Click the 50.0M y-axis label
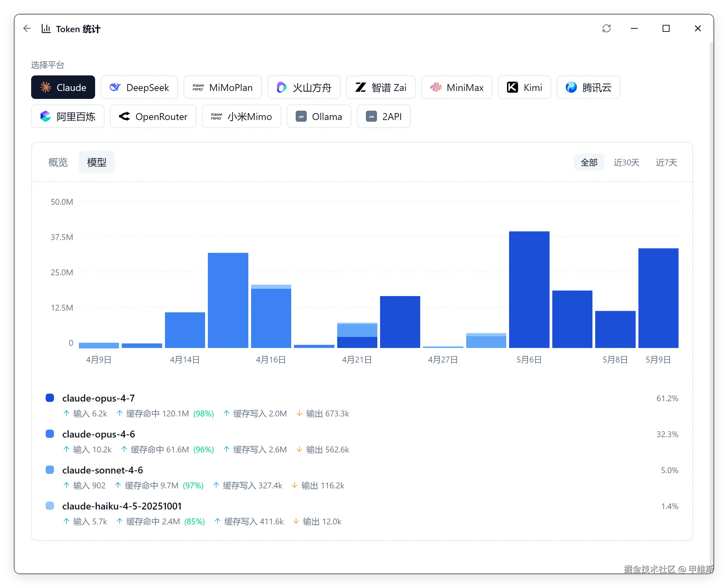 pyautogui.click(x=62, y=202)
